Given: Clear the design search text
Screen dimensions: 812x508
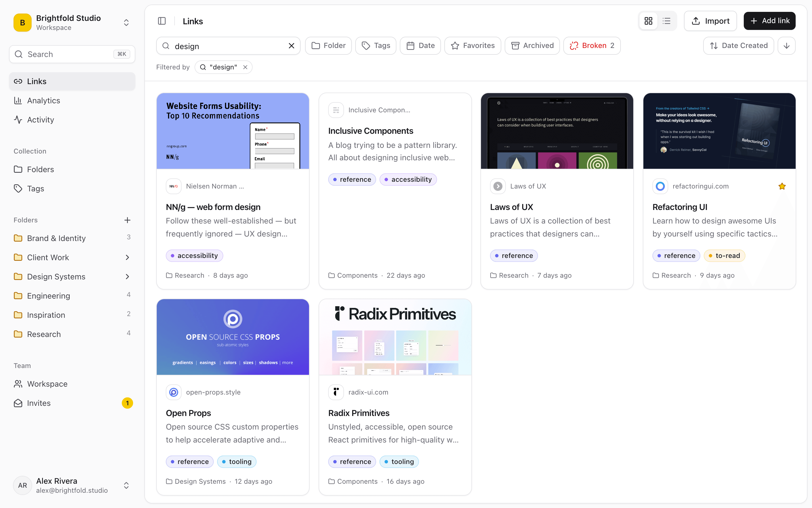Looking at the screenshot, I should [x=291, y=46].
